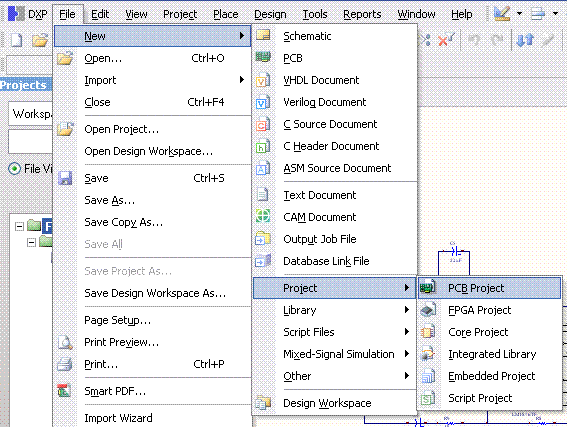Click the Text Document icon

pos(262,194)
